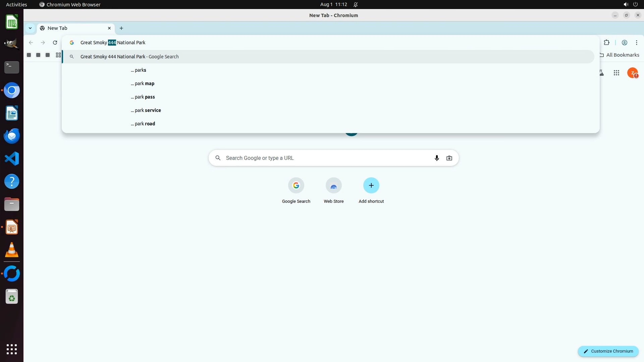Viewport: 644px width, 362px height.
Task: Click the profile avatar in toolbar
Action: (x=624, y=43)
